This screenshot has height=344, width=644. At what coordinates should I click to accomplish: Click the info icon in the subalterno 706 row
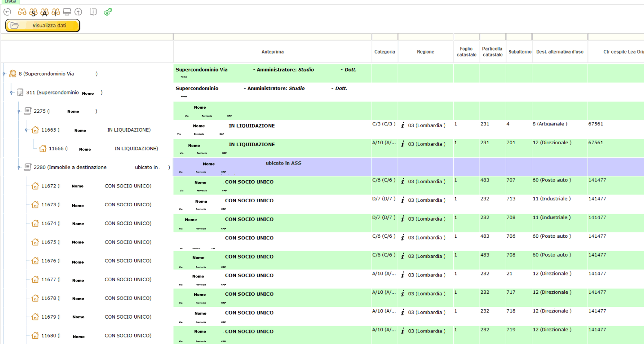click(x=403, y=237)
